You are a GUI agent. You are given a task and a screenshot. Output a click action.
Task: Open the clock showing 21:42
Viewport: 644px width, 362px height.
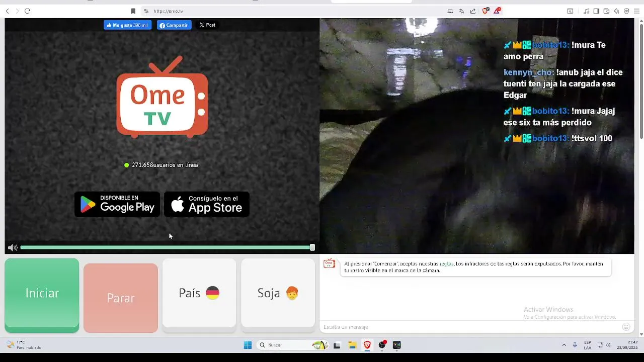[x=627, y=345]
